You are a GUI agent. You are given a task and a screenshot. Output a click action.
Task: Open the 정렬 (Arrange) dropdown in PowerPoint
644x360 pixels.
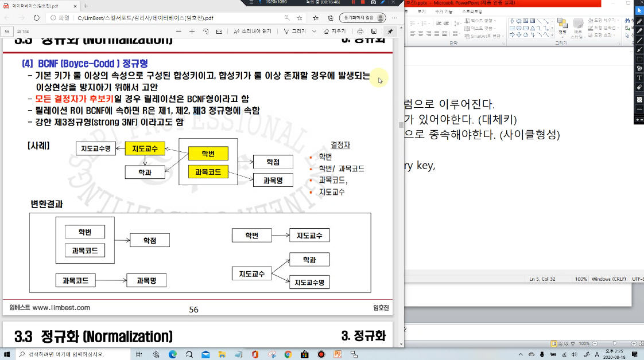pyautogui.click(x=562, y=27)
